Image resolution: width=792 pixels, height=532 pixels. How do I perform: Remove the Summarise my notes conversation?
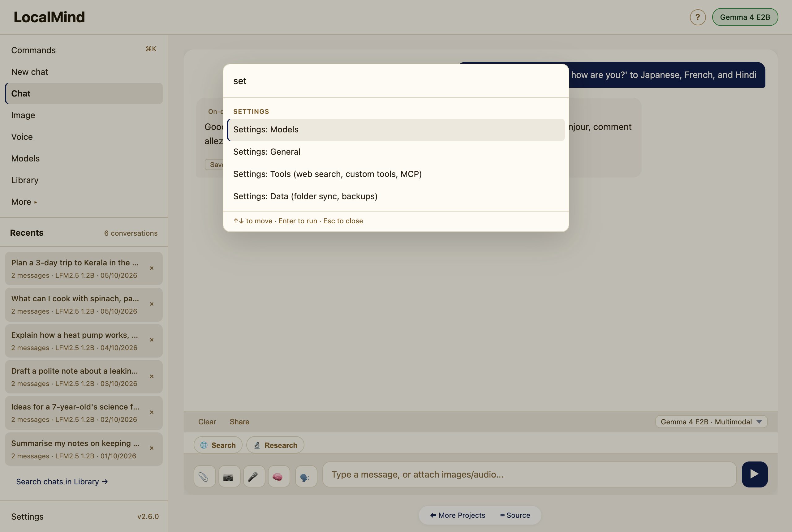[152, 448]
